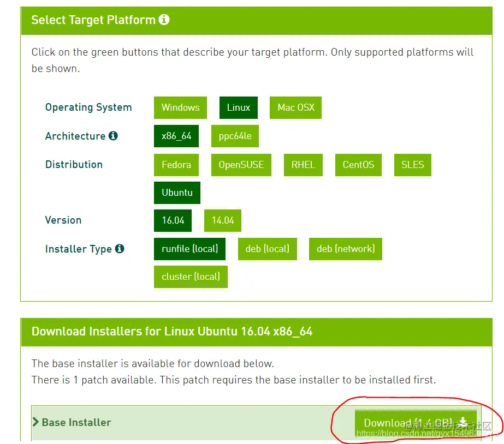Click the info icon beside Select Target Platform
504x444 pixels.
[x=164, y=20]
